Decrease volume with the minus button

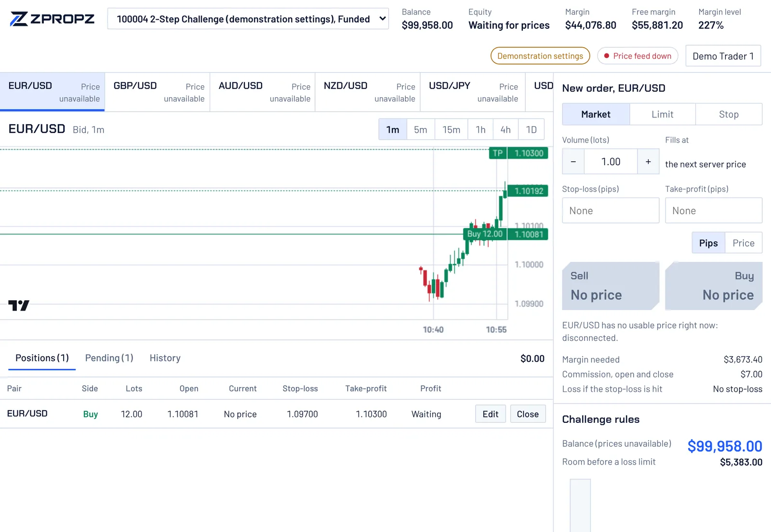573,162
